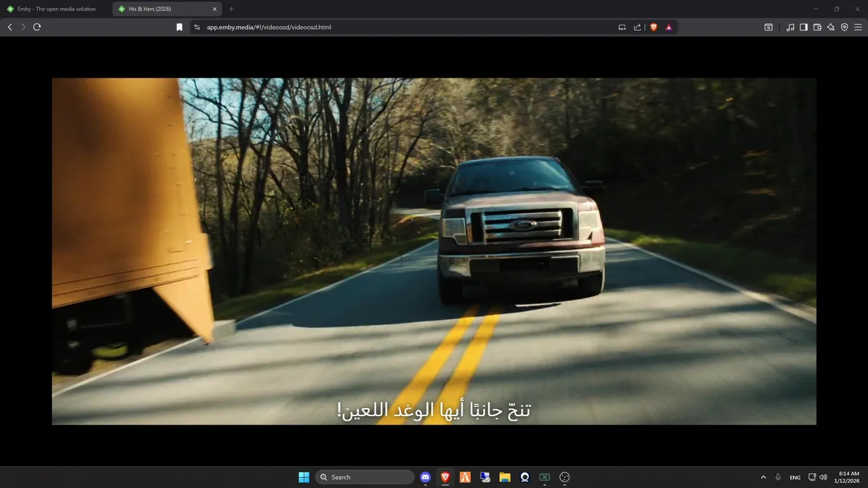The height and width of the screenshot is (488, 868).
Task: Open the Leo AI sparkle icon
Action: [x=831, y=27]
